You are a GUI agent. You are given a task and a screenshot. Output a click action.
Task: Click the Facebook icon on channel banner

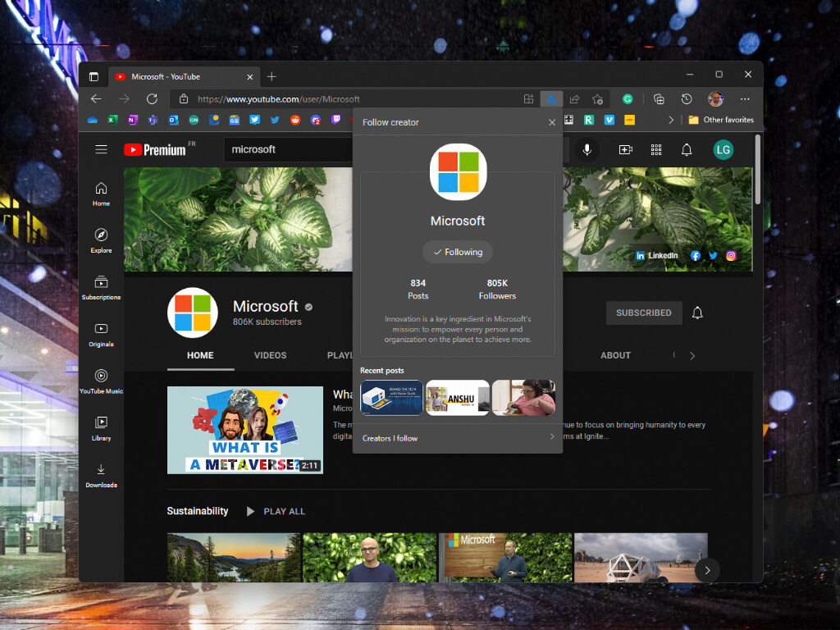click(695, 256)
